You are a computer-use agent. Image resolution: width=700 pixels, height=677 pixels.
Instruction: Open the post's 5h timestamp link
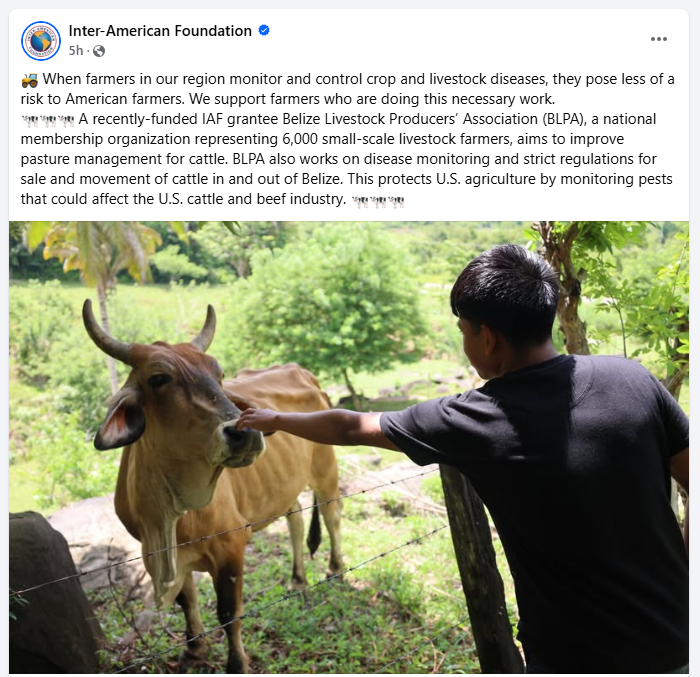coord(76,50)
